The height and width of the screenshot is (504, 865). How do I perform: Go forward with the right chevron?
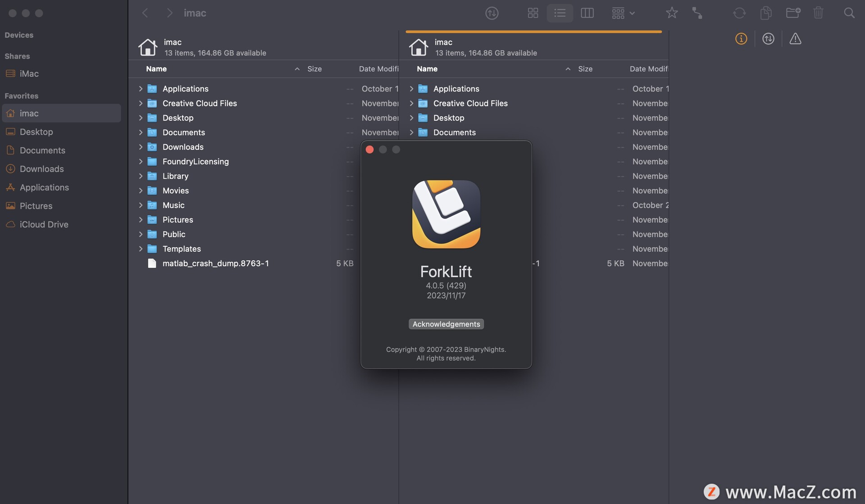(169, 13)
